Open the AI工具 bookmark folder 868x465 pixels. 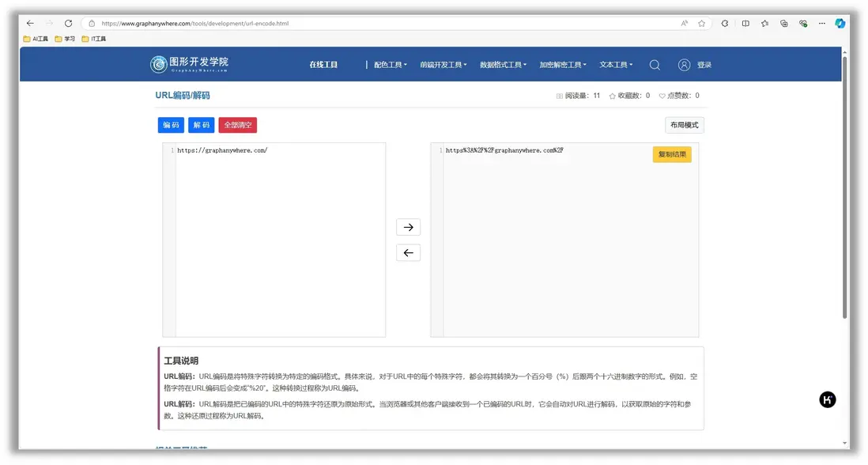click(x=36, y=39)
